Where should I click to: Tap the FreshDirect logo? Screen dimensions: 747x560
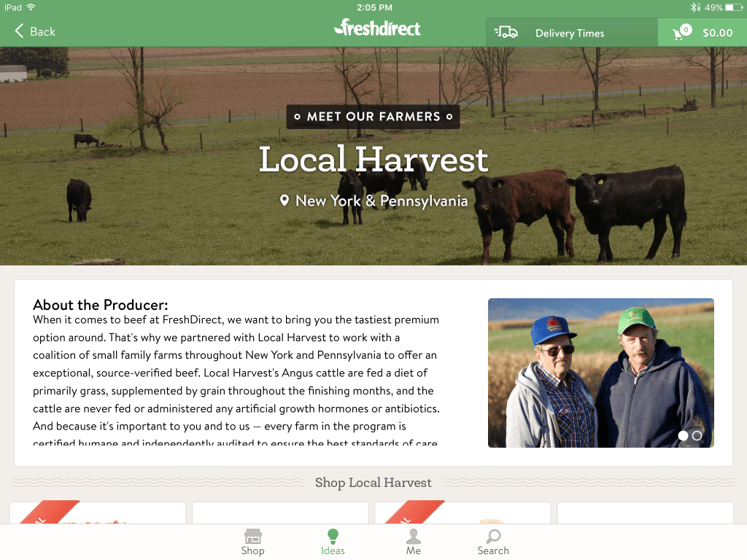pos(378,28)
